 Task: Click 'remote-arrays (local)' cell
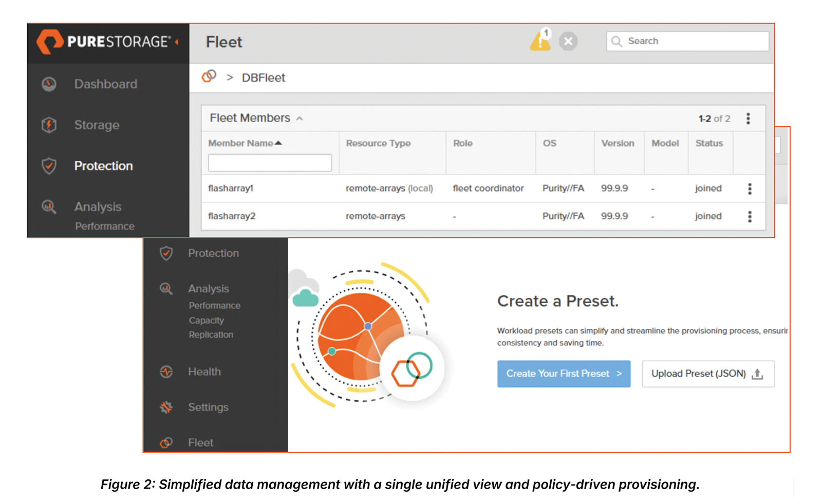[389, 189]
